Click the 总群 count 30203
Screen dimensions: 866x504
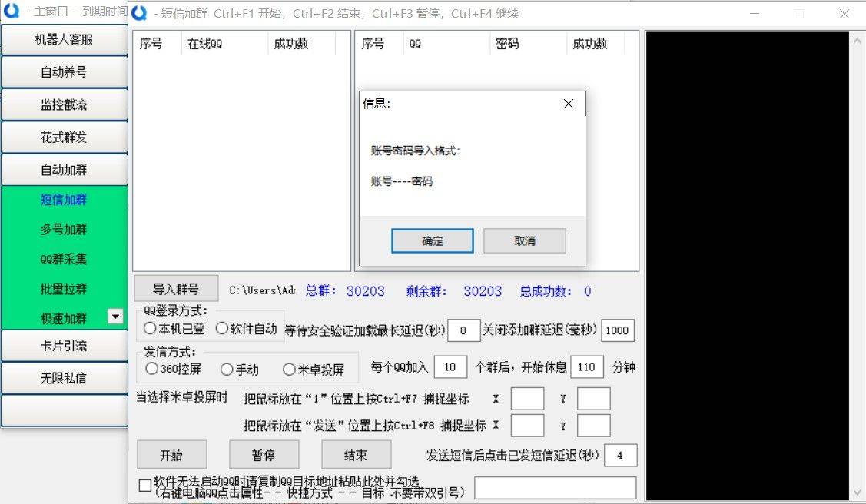point(366,291)
